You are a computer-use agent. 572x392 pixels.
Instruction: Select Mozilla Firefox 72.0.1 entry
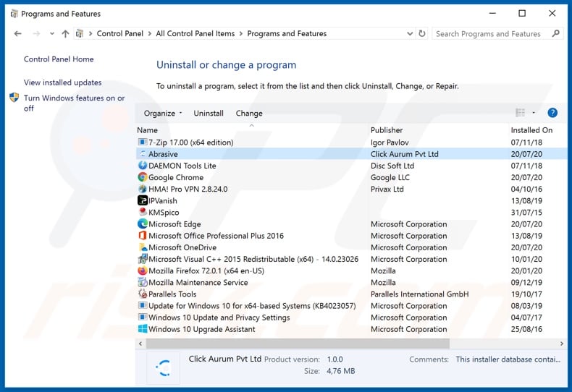(206, 270)
